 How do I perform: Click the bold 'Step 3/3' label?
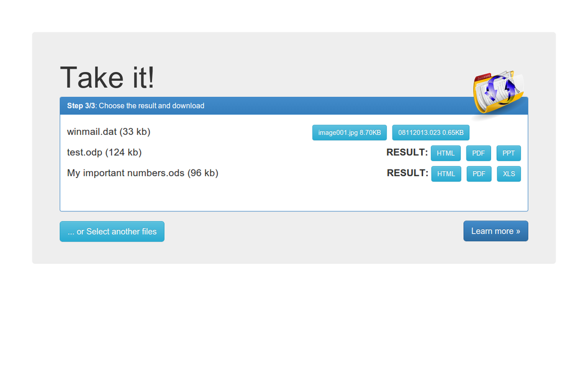(81, 106)
